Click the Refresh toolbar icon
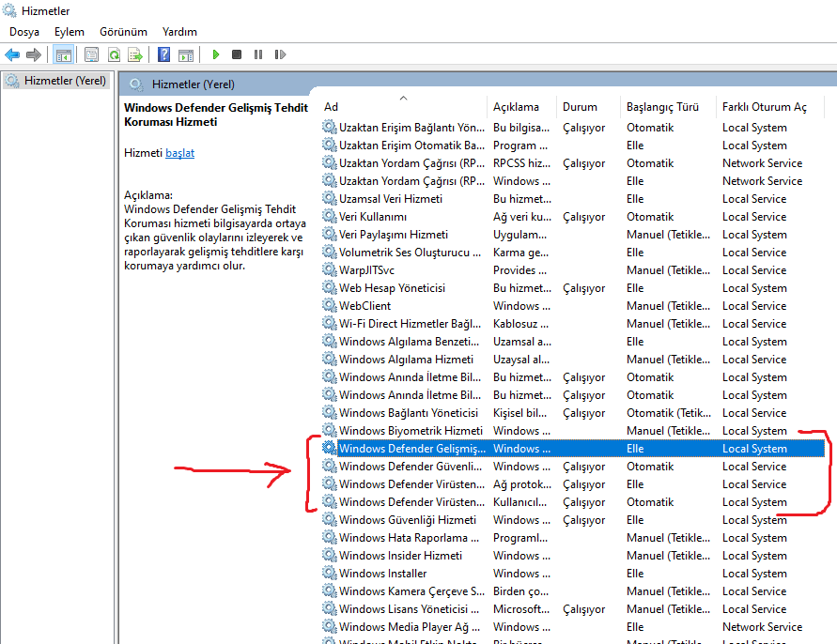Image resolution: width=837 pixels, height=644 pixels. click(114, 54)
